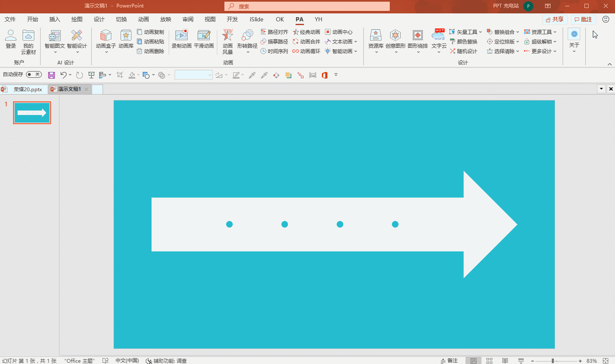
Task: Open the iSlide ribbon tab
Action: point(257,19)
